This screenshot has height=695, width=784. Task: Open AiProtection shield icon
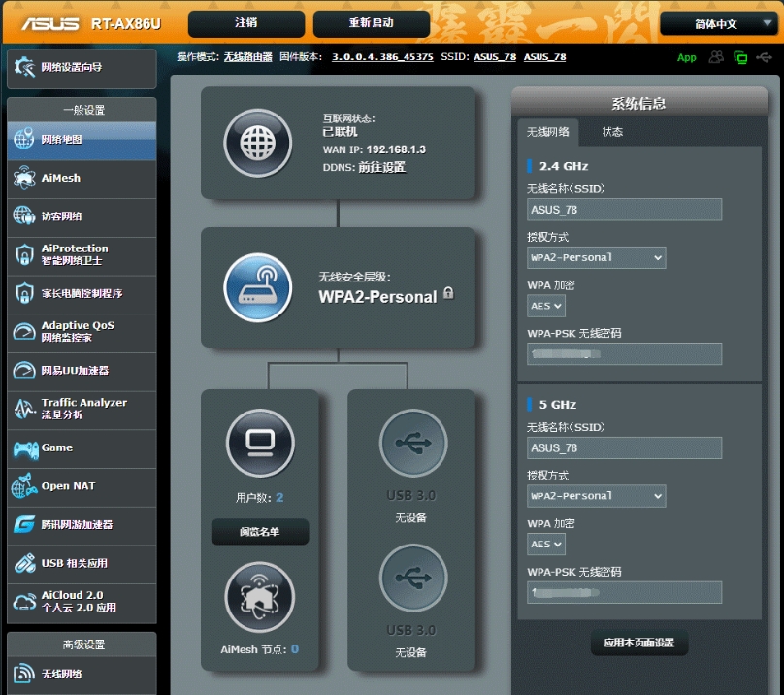24,254
